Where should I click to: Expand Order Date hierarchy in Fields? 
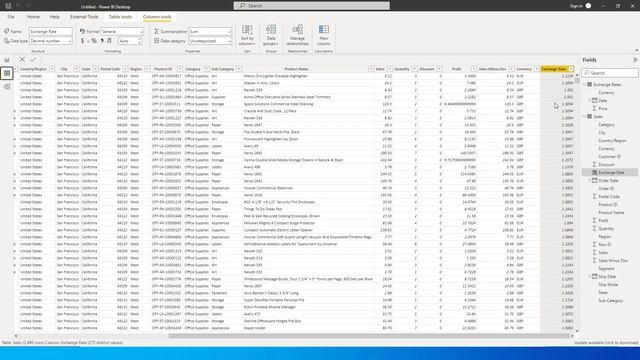(x=589, y=180)
